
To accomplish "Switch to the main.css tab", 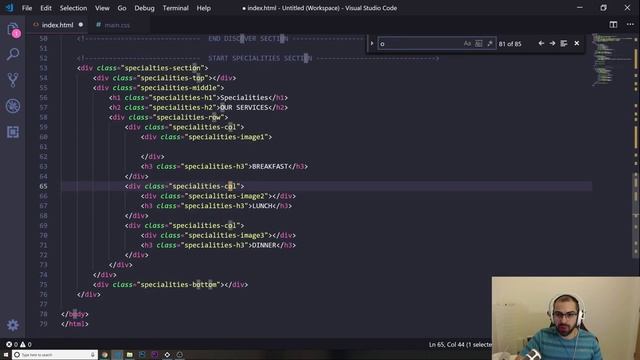I will pyautogui.click(x=117, y=25).
